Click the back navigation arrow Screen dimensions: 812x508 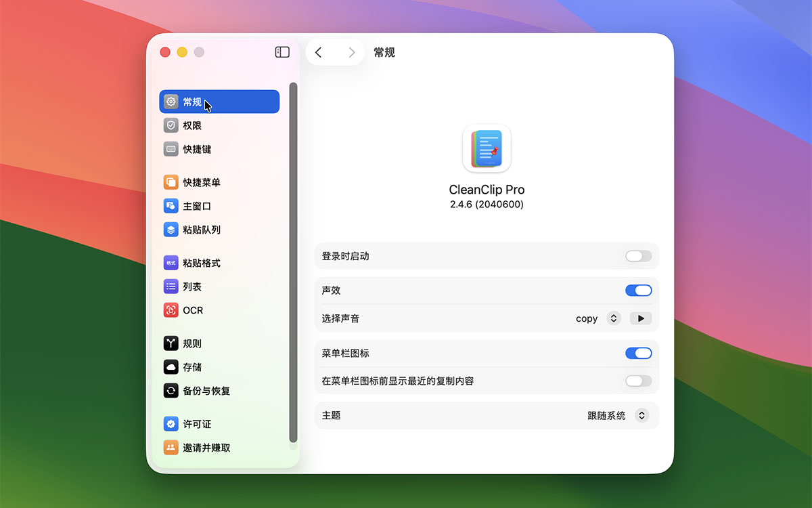pos(319,52)
